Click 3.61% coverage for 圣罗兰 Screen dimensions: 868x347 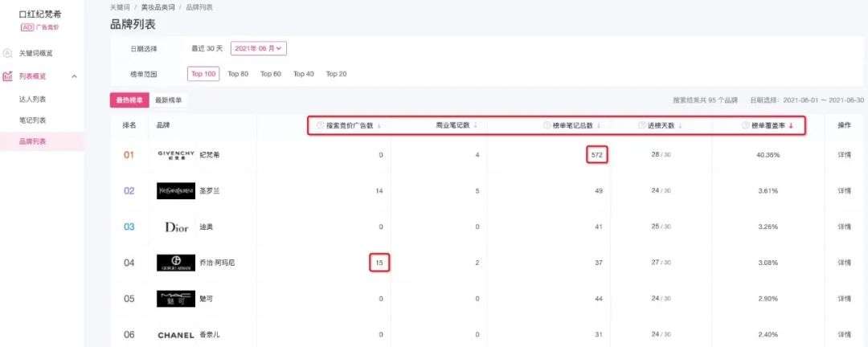point(768,191)
